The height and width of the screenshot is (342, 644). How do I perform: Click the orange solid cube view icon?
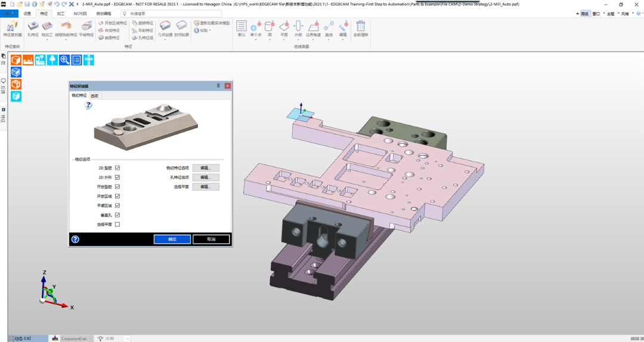point(16,60)
